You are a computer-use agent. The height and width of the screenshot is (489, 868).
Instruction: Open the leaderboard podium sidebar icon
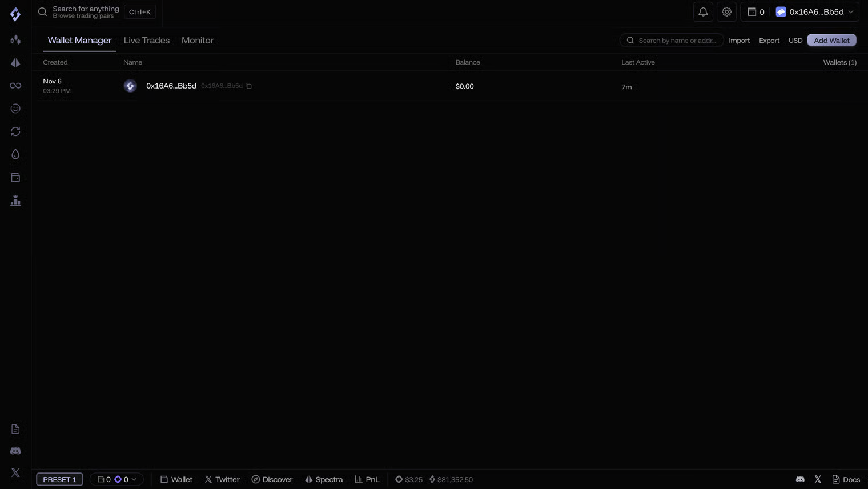pos(15,201)
